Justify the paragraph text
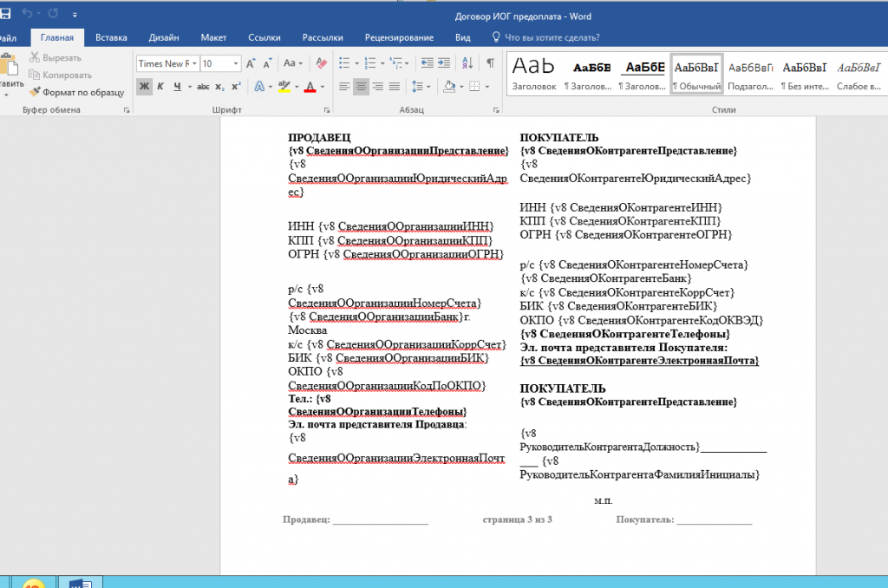The width and height of the screenshot is (888, 588). (x=395, y=87)
